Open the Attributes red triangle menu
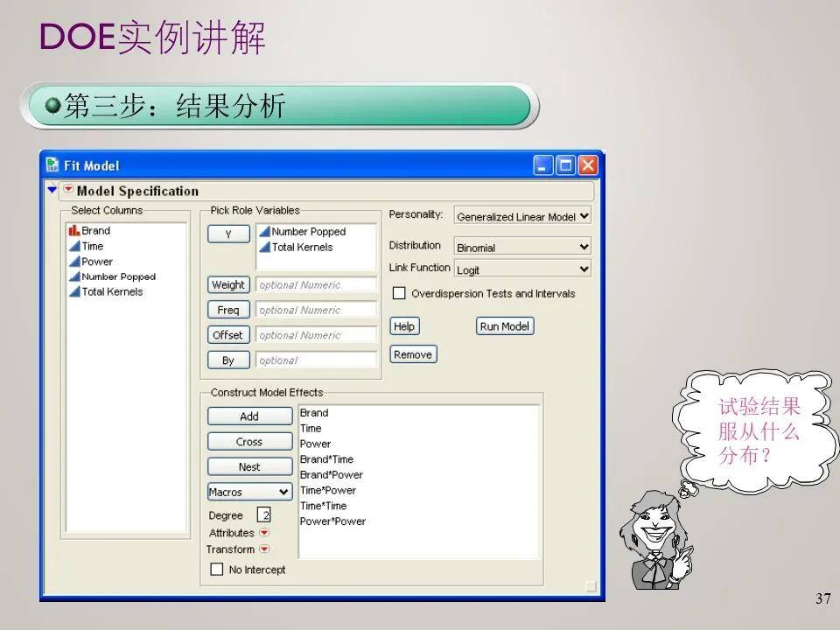 coord(262,533)
